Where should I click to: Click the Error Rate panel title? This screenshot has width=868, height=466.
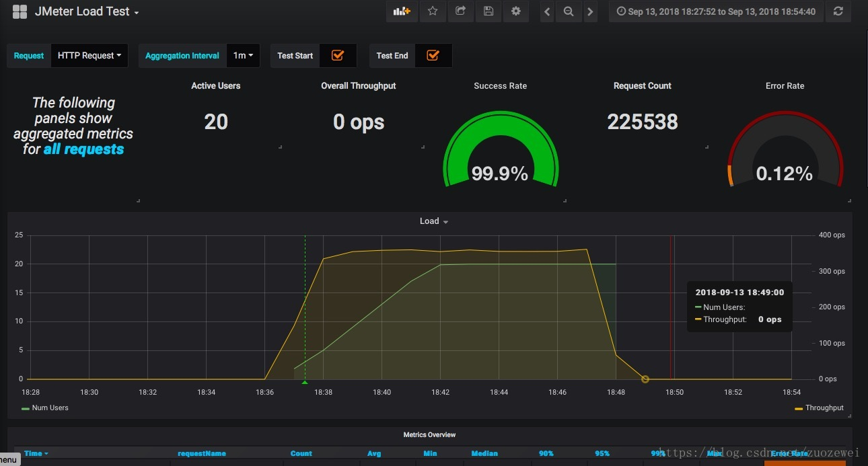point(785,86)
